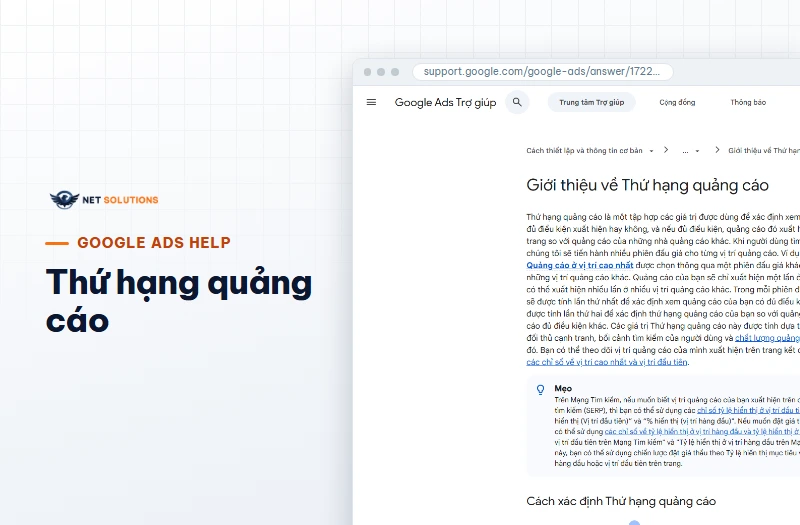Open link các chỉ số về vị trí cao nhất
The image size is (800, 525).
[x=607, y=362]
